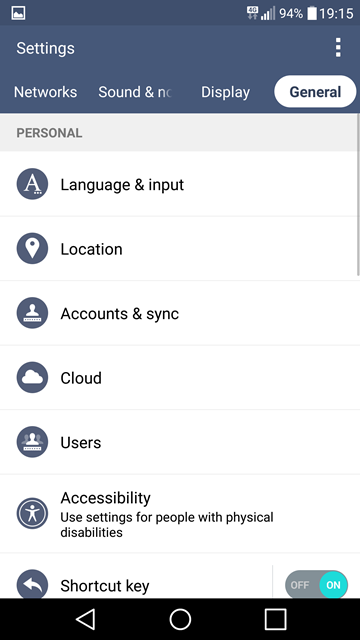Open Accessibility settings entry
This screenshot has height=640, width=360.
tap(180, 513)
